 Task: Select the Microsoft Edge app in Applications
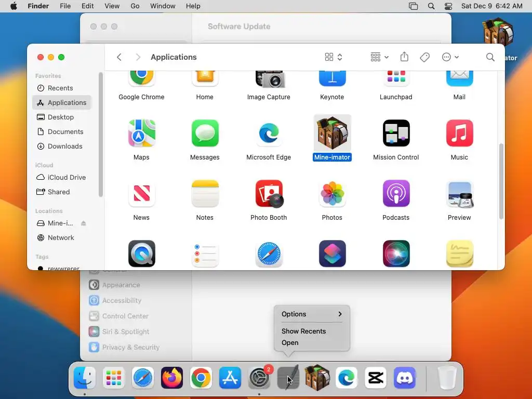click(x=269, y=133)
